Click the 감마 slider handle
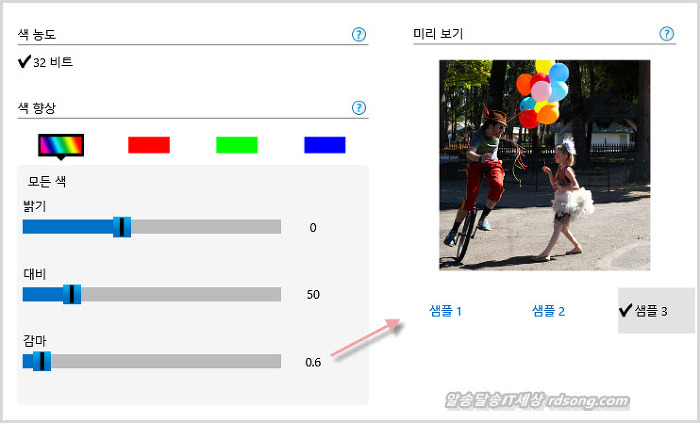The image size is (700, 423). [42, 361]
